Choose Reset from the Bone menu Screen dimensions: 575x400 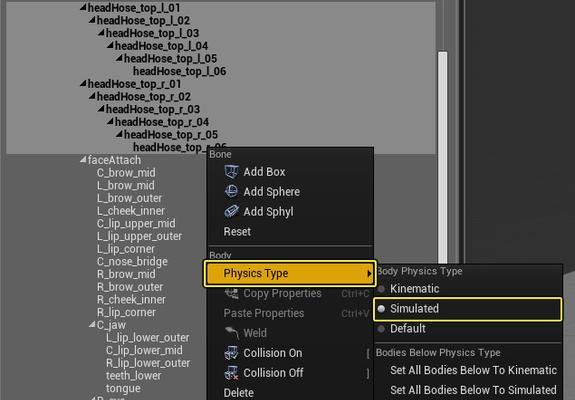237,232
